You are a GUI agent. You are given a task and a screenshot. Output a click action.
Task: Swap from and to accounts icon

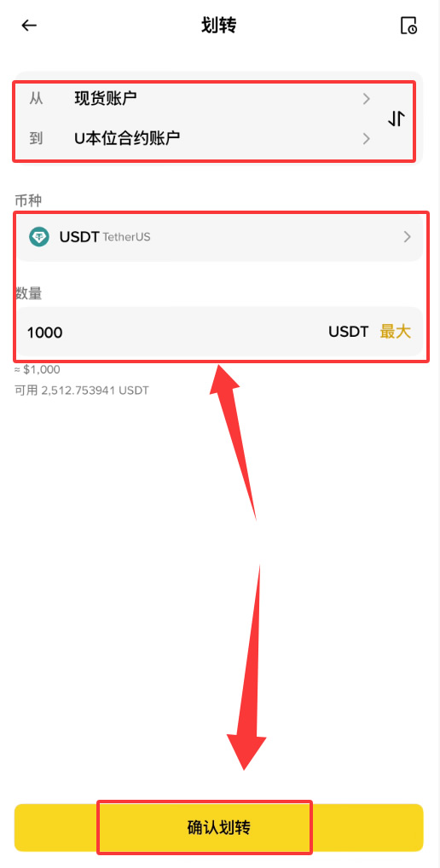pos(397,119)
